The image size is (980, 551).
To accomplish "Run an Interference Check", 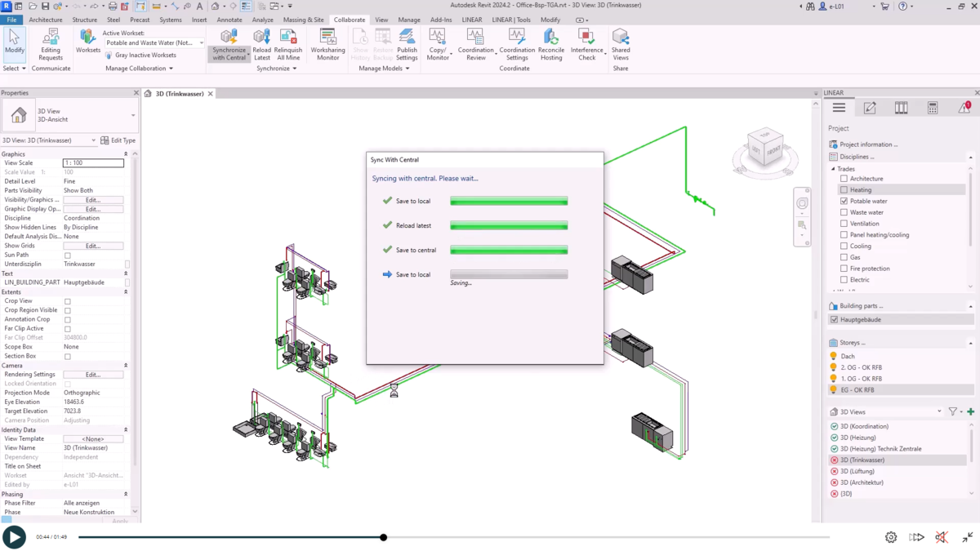I will click(x=586, y=45).
